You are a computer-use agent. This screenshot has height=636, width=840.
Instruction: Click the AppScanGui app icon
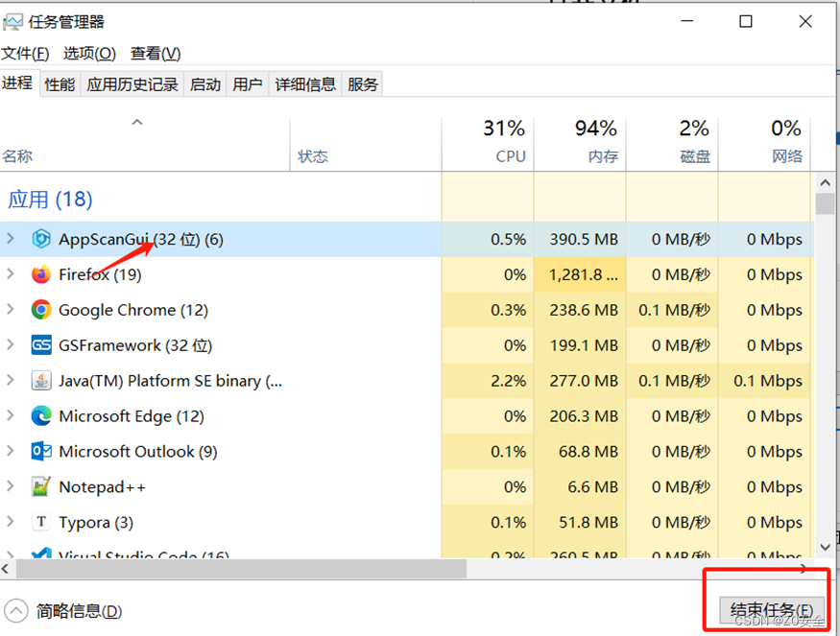pyautogui.click(x=41, y=239)
